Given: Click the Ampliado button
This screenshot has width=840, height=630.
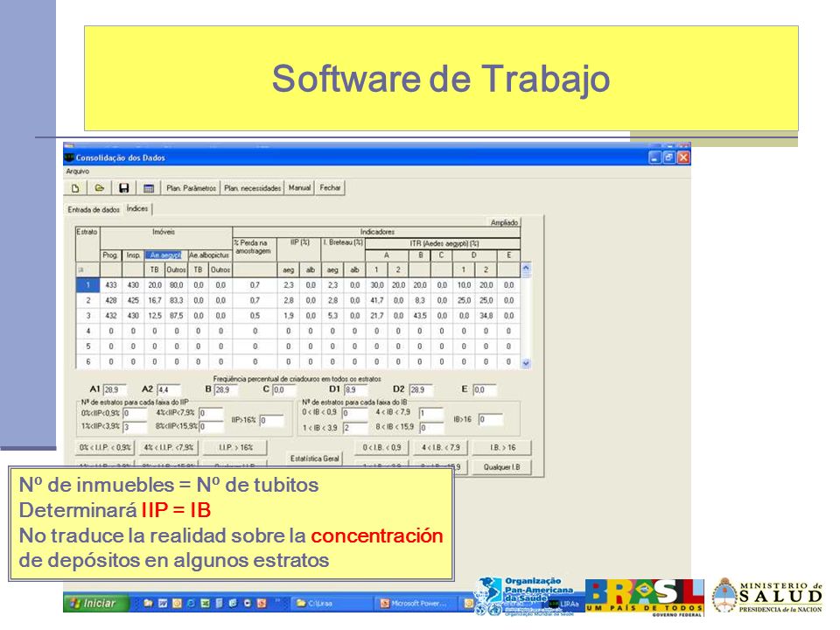Looking at the screenshot, I should [504, 222].
